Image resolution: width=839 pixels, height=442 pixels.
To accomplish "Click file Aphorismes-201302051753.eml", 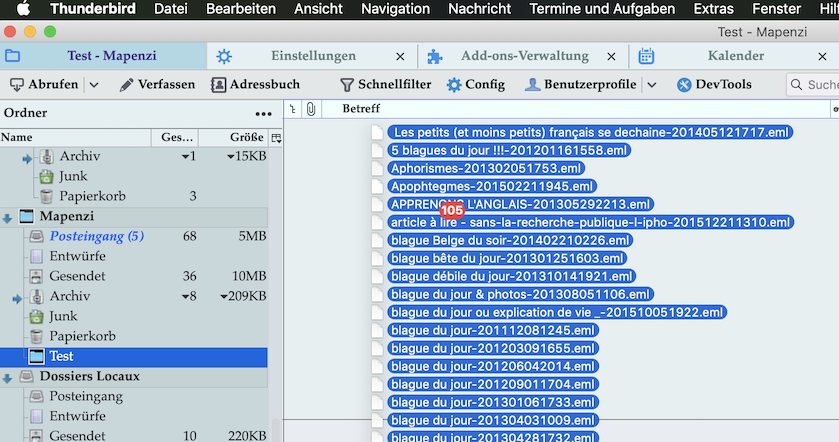I will 486,169.
